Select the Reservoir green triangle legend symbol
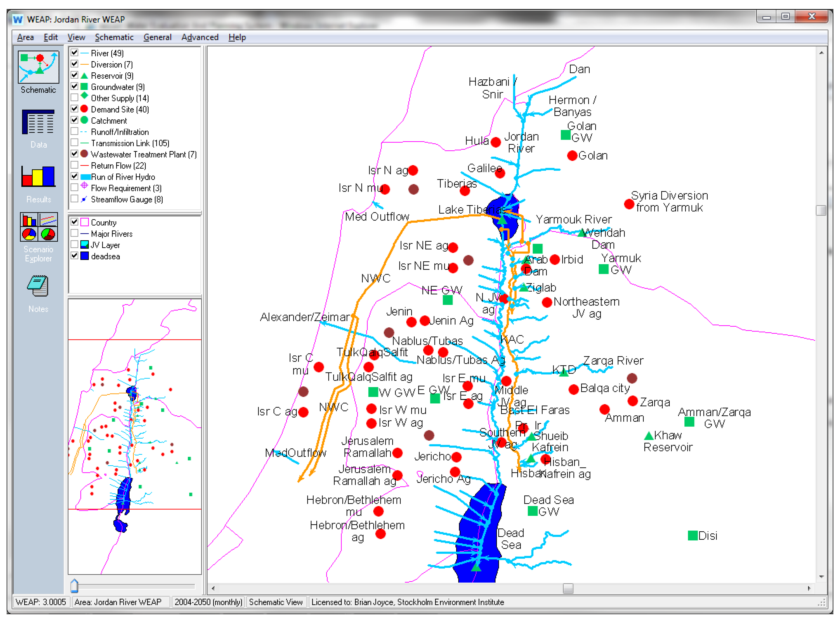Image resolution: width=840 pixels, height=624 pixels. pos(84,76)
